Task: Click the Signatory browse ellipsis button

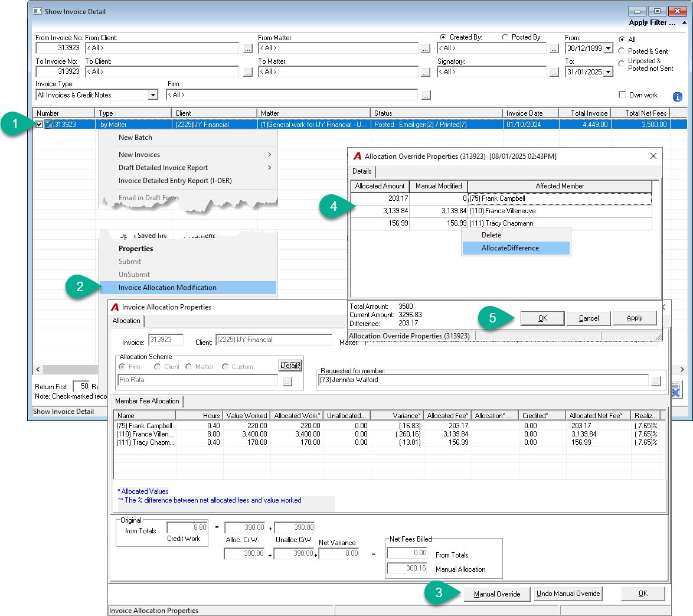Action: [x=554, y=71]
